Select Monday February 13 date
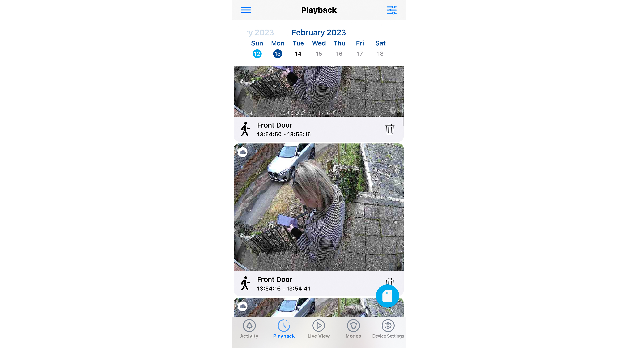This screenshot has height=348, width=644. click(277, 54)
